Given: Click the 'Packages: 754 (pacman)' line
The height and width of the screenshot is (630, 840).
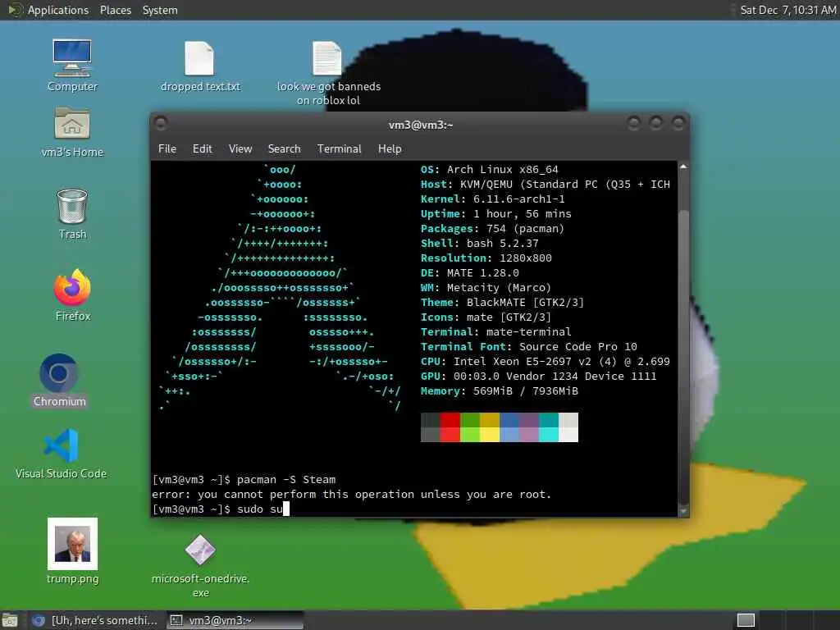Looking at the screenshot, I should click(x=492, y=228).
